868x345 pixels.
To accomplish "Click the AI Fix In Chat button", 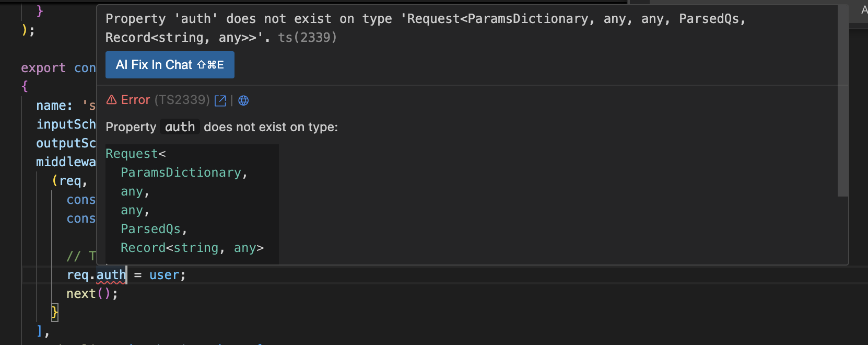I will (x=170, y=65).
